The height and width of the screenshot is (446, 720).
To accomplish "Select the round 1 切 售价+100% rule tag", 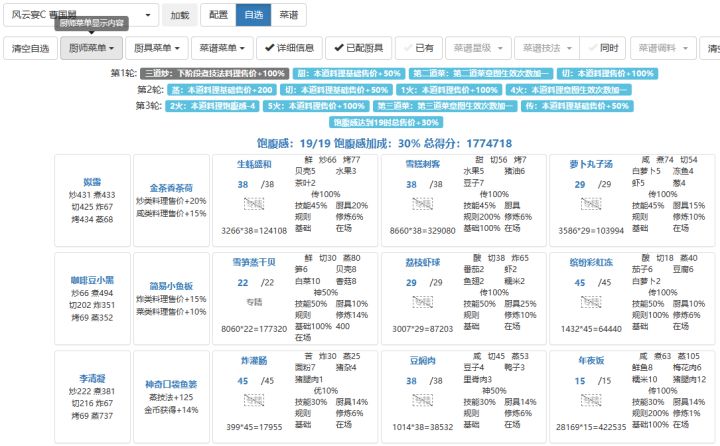I will 607,73.
